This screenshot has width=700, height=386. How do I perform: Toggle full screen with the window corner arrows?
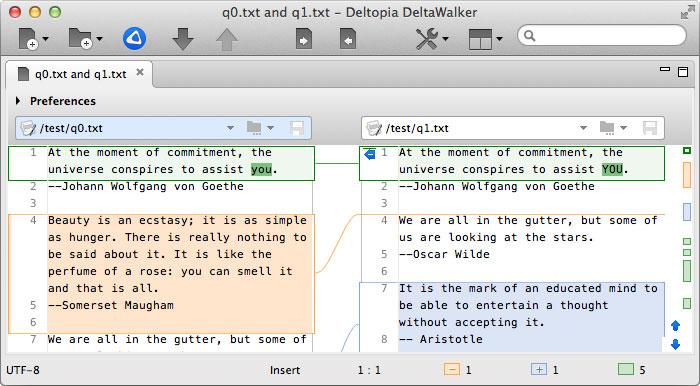point(687,12)
